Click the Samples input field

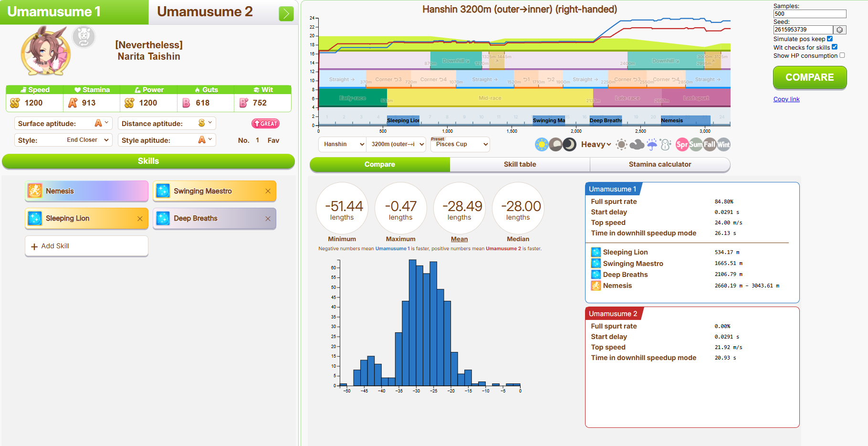810,14
